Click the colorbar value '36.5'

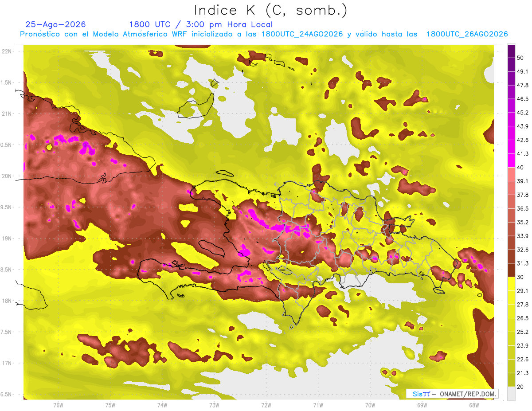click(522, 208)
